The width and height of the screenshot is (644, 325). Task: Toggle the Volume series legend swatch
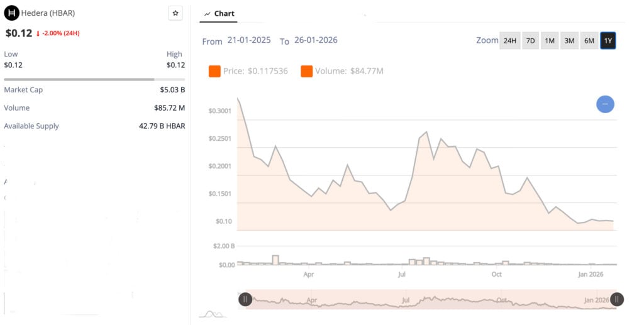tap(306, 71)
